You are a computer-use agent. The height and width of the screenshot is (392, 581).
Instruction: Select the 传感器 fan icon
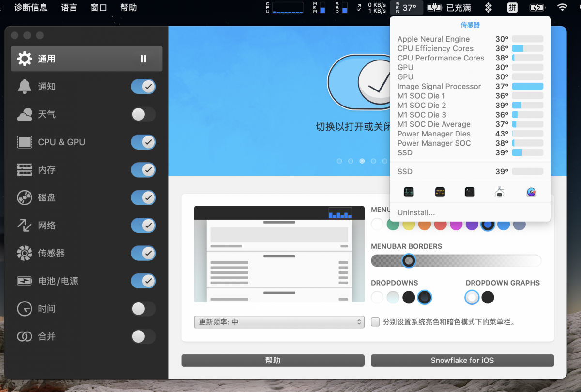25,253
